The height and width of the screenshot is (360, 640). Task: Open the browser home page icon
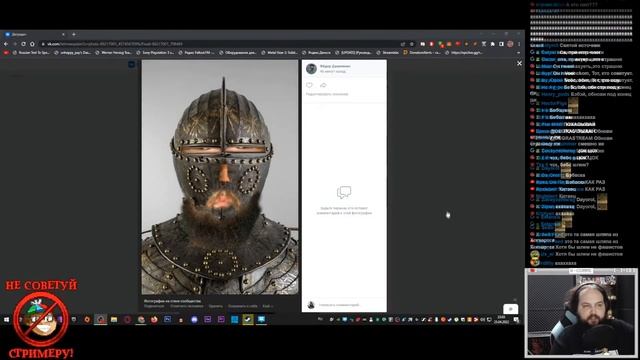(32, 44)
